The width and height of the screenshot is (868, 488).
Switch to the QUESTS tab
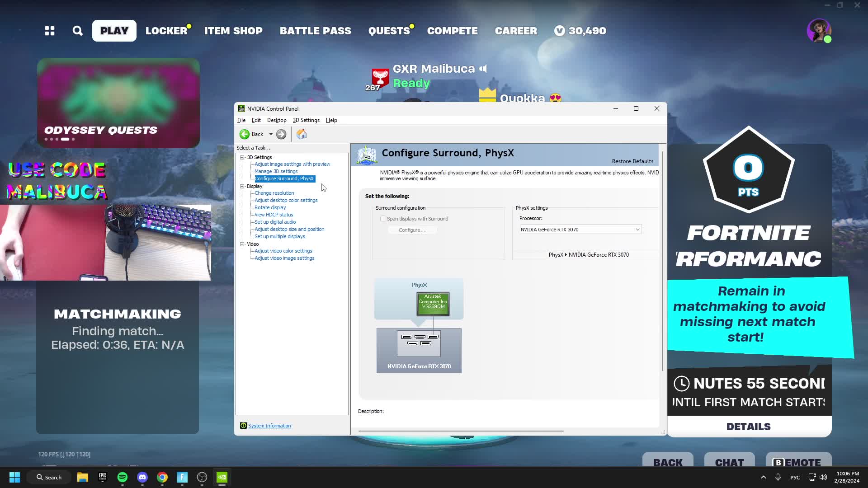coord(389,31)
